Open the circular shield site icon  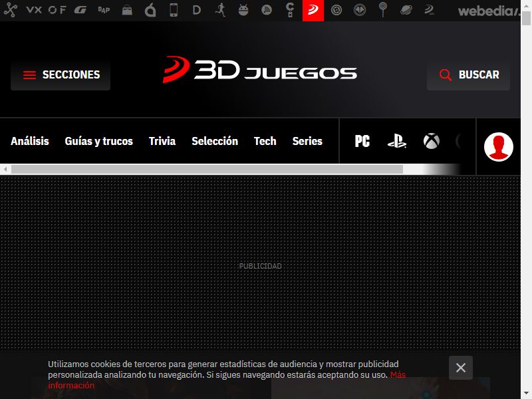(x=360, y=10)
